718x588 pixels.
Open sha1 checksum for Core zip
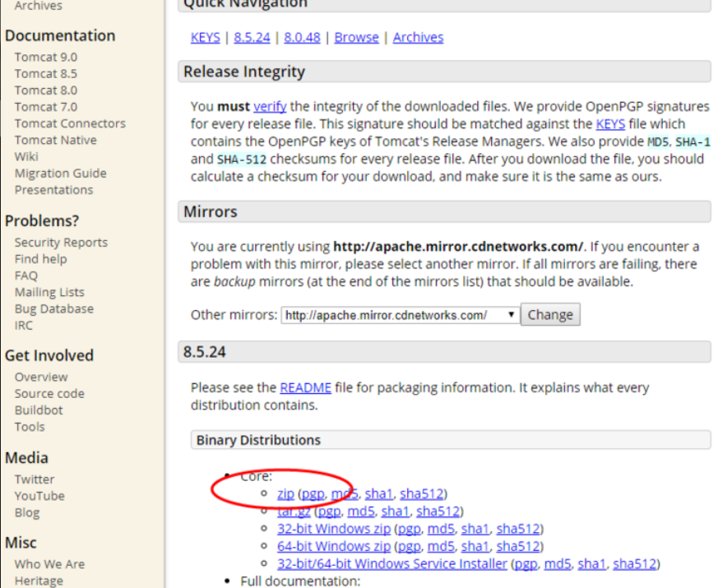click(x=379, y=493)
